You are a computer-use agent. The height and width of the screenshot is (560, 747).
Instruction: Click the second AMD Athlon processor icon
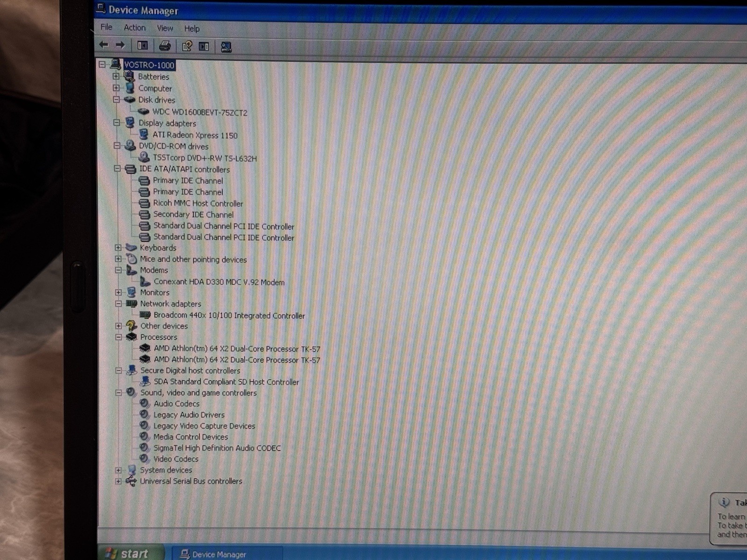[x=145, y=359]
